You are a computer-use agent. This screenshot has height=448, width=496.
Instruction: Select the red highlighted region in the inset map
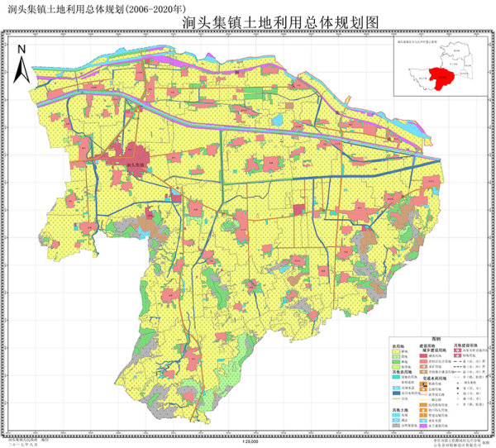point(442,79)
